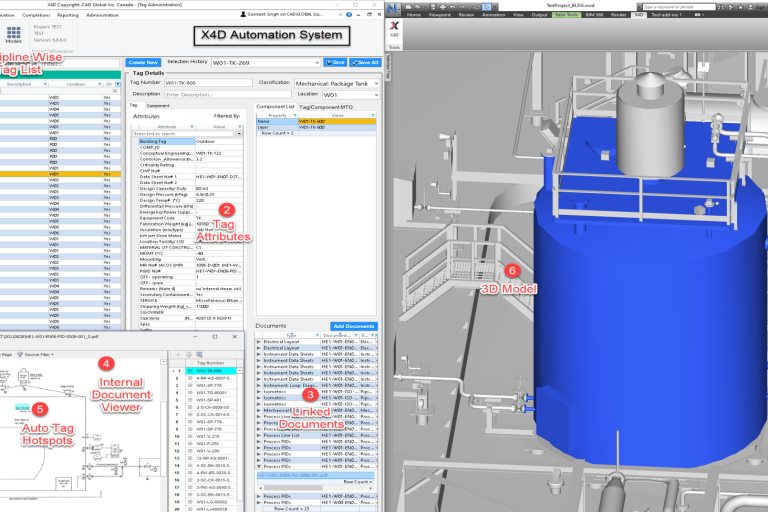Click the Name property row in Component List
This screenshot has height=512, width=768.
click(x=316, y=121)
